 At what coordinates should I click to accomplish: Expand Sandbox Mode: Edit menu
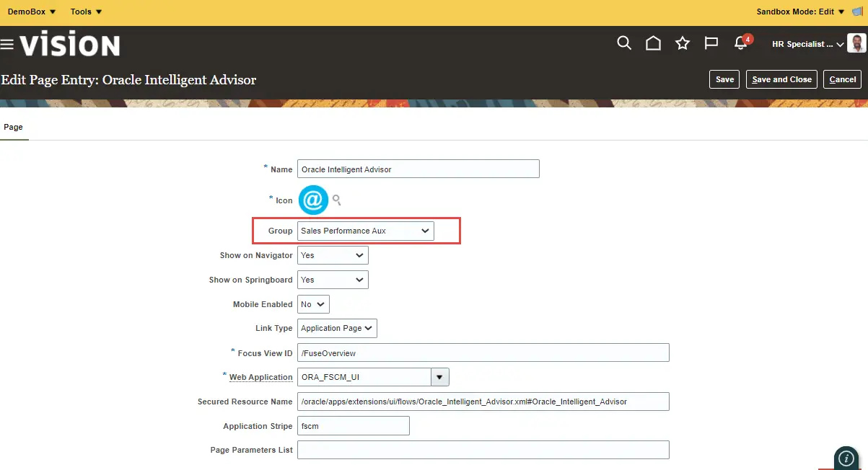click(801, 12)
